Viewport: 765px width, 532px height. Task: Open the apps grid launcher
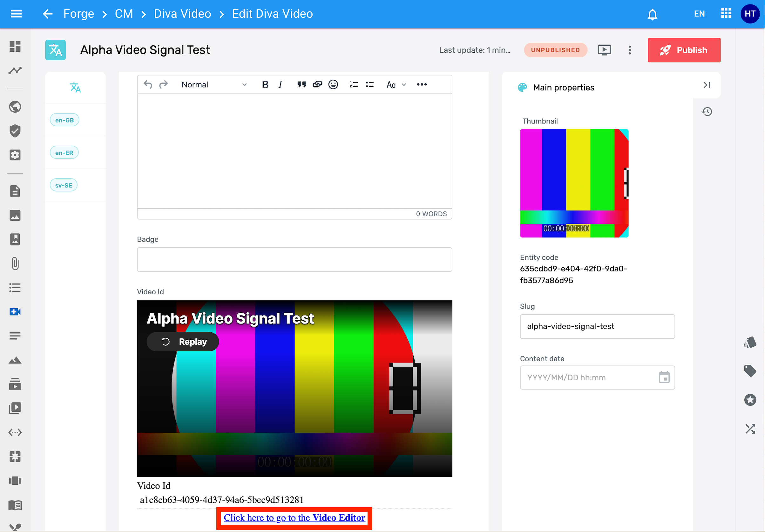(726, 14)
